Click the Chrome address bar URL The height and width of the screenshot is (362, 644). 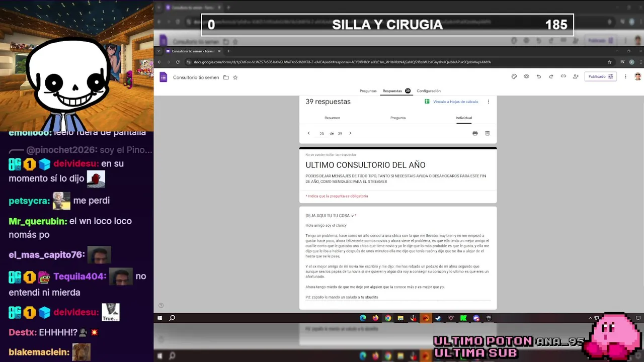[x=342, y=62]
